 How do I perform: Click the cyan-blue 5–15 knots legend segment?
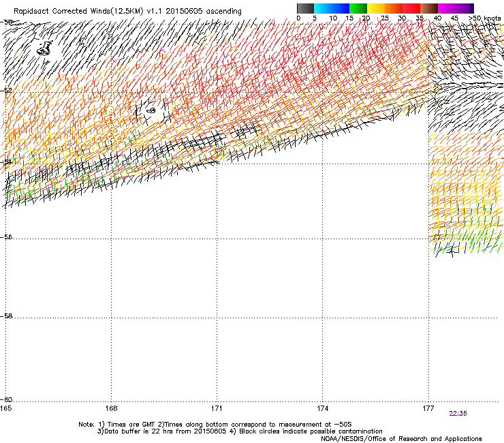pyautogui.click(x=332, y=8)
